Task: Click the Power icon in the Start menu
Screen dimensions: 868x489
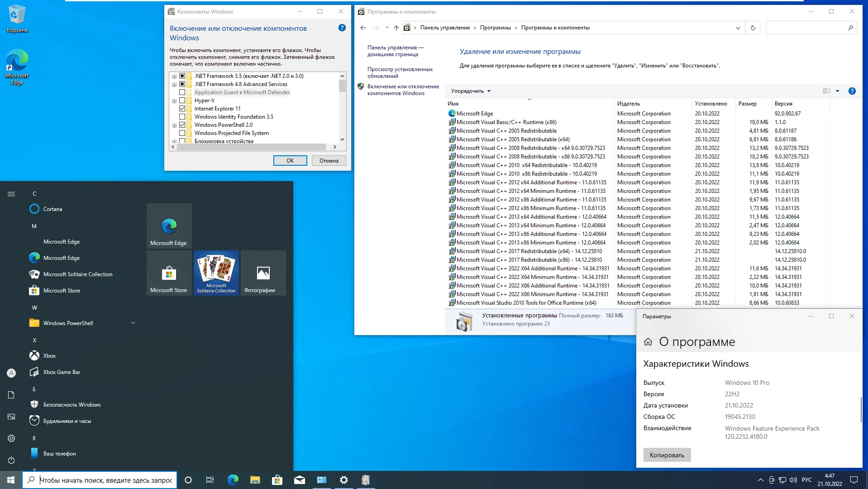Action: click(11, 460)
